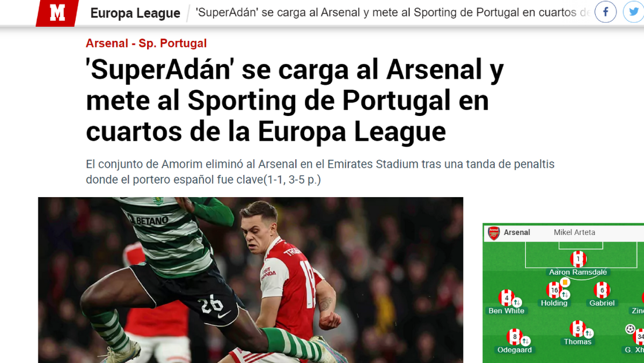Open the Marca 'M' logo home page
This screenshot has height=363, width=644.
(57, 13)
